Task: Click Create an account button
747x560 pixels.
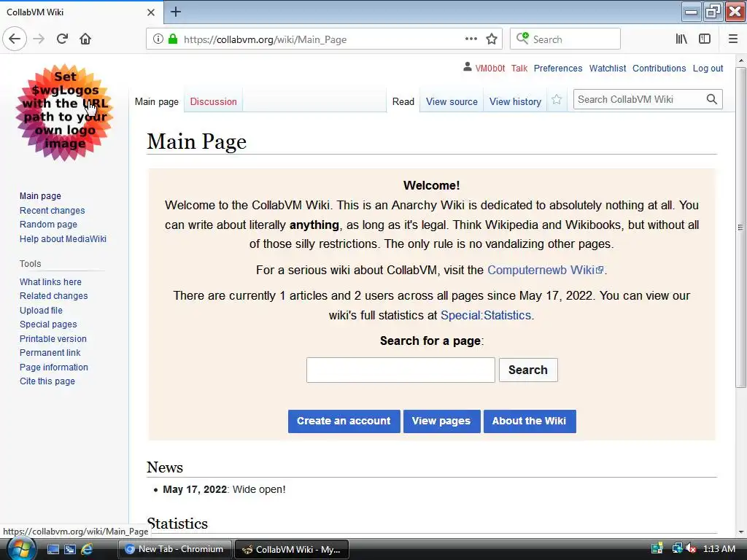Action: click(344, 421)
